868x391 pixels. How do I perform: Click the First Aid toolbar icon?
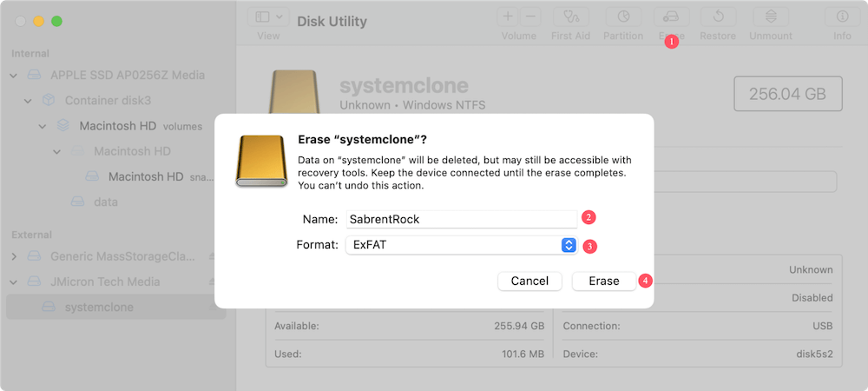tap(570, 17)
